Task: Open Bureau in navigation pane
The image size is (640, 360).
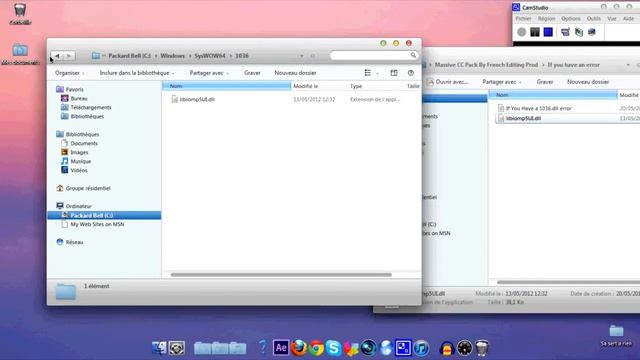Action: tap(79, 98)
